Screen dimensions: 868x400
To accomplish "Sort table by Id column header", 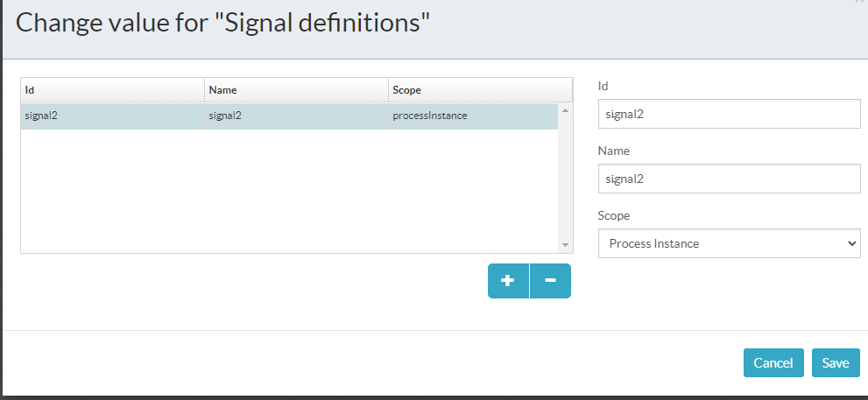I will click(x=112, y=89).
